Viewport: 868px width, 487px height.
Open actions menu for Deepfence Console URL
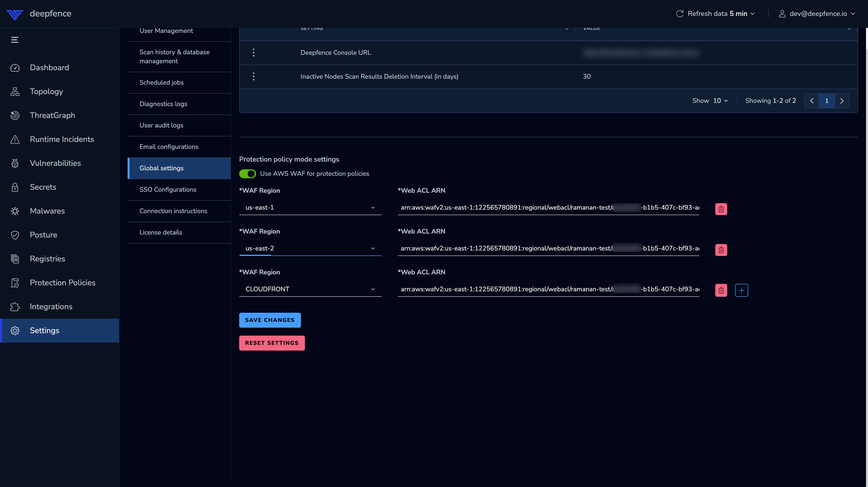[253, 53]
